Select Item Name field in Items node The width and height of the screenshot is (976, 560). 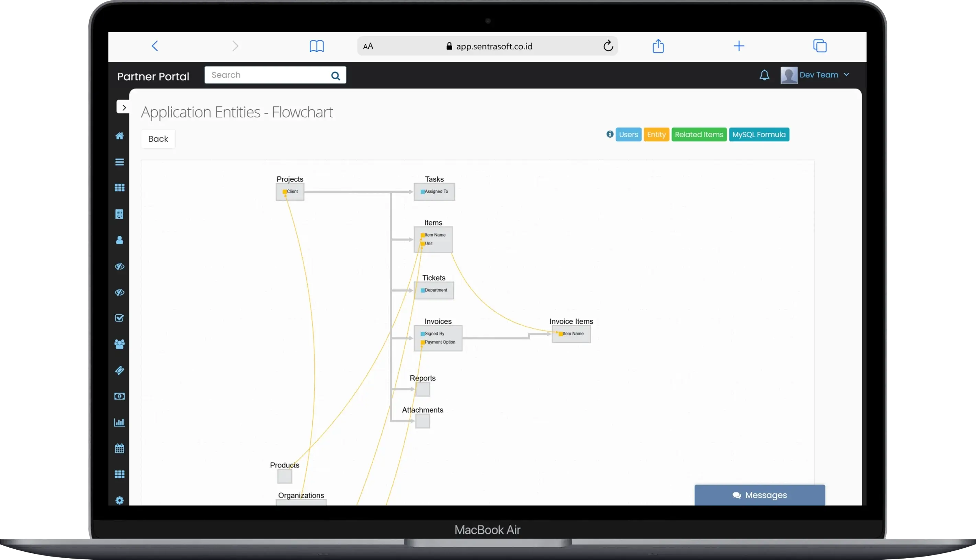click(433, 235)
